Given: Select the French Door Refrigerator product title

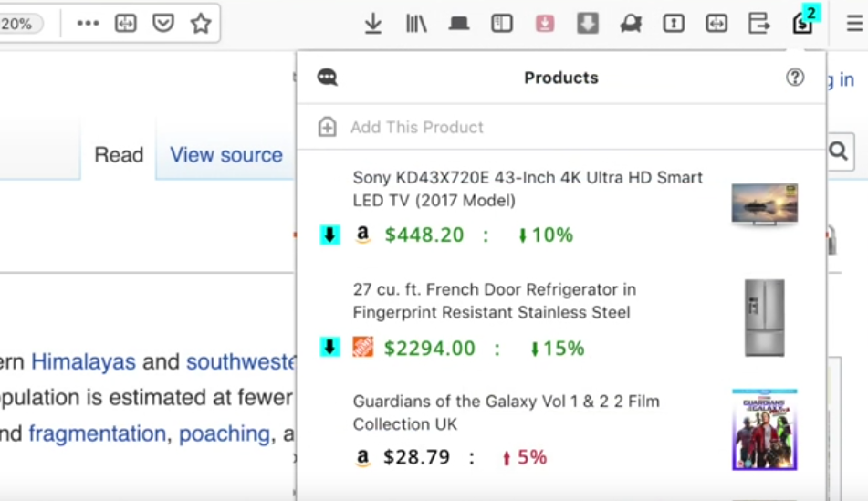Looking at the screenshot, I should 494,301.
